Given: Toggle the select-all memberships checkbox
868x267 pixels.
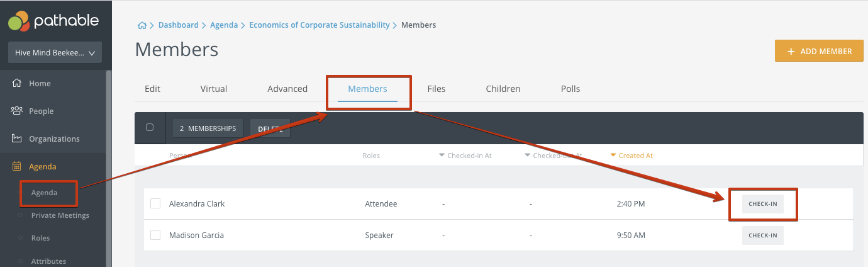Looking at the screenshot, I should click(x=150, y=127).
